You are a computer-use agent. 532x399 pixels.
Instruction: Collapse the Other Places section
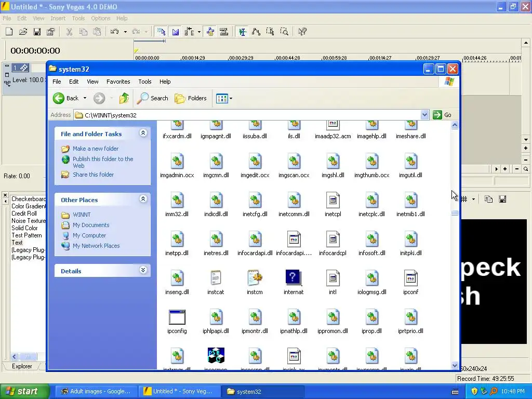[143, 199]
